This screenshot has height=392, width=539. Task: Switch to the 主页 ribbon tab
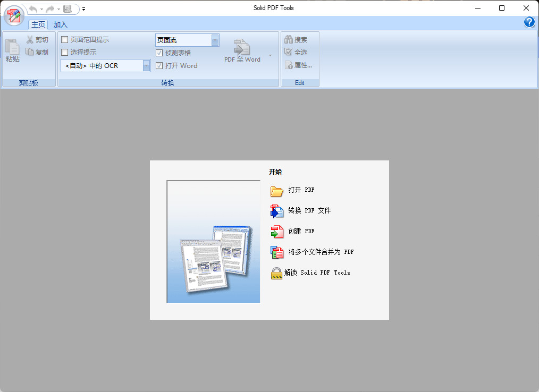pos(38,24)
